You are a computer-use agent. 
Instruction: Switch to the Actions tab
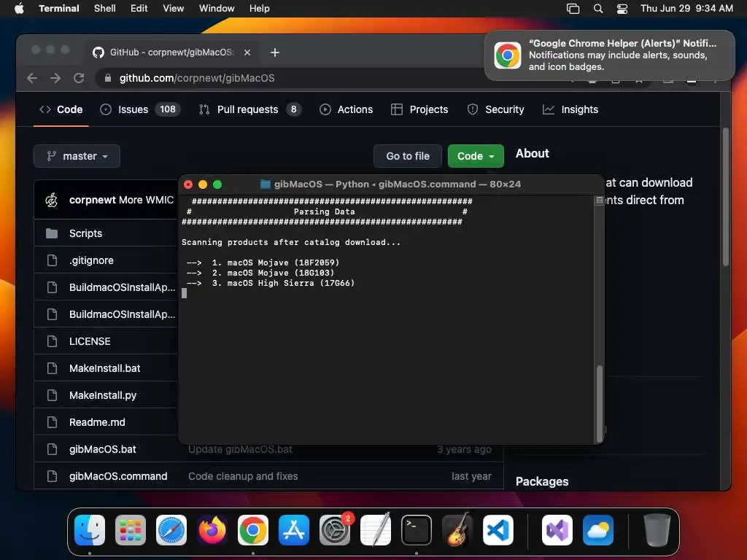click(346, 109)
